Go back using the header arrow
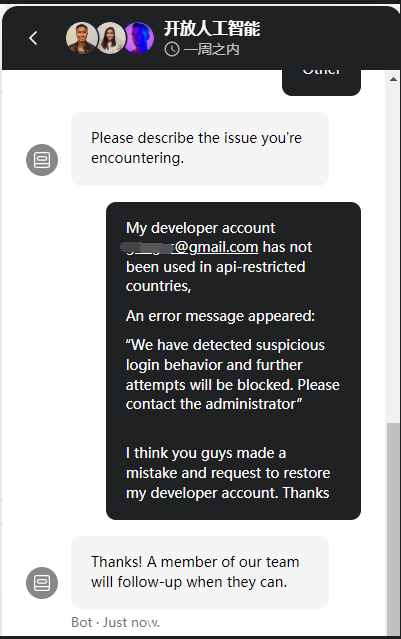 pos(33,38)
